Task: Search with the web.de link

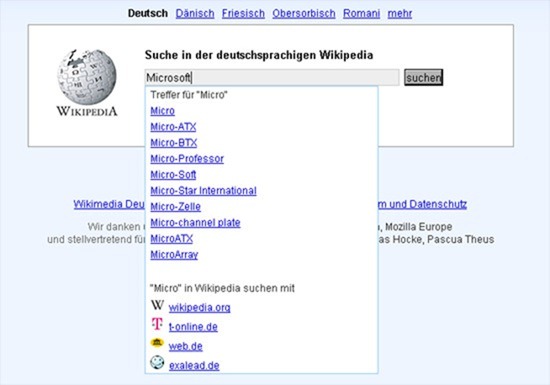Action: [x=186, y=346]
